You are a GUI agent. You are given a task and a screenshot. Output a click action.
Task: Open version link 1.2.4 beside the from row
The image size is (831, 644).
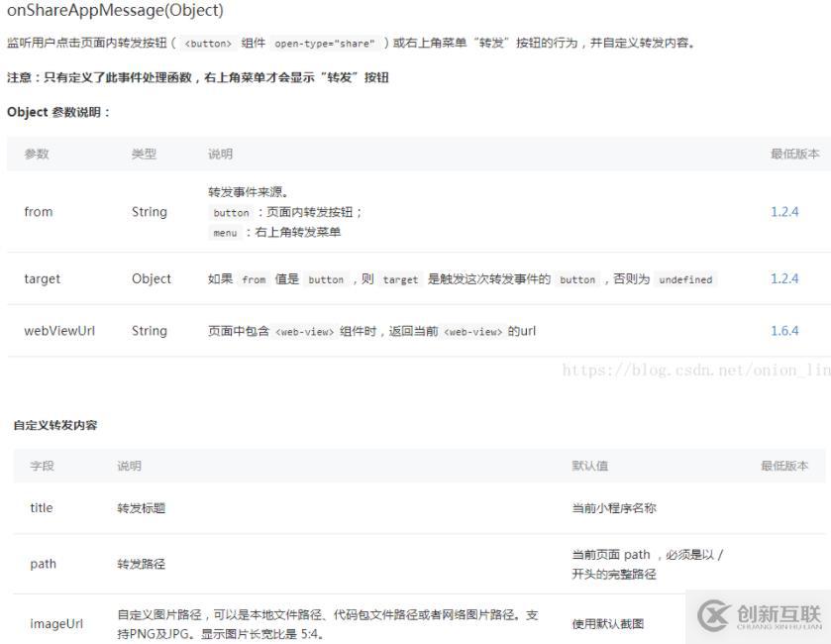[x=786, y=211]
